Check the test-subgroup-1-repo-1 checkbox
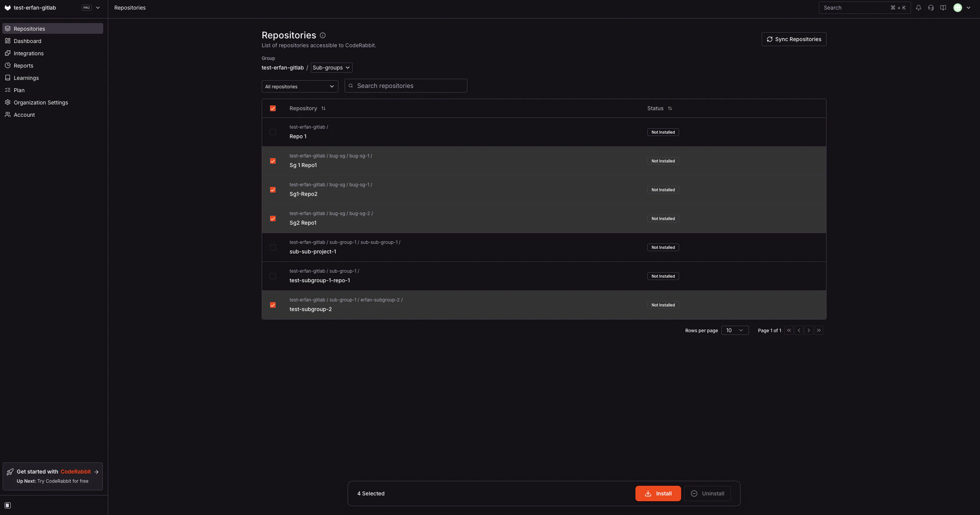 coord(273,276)
